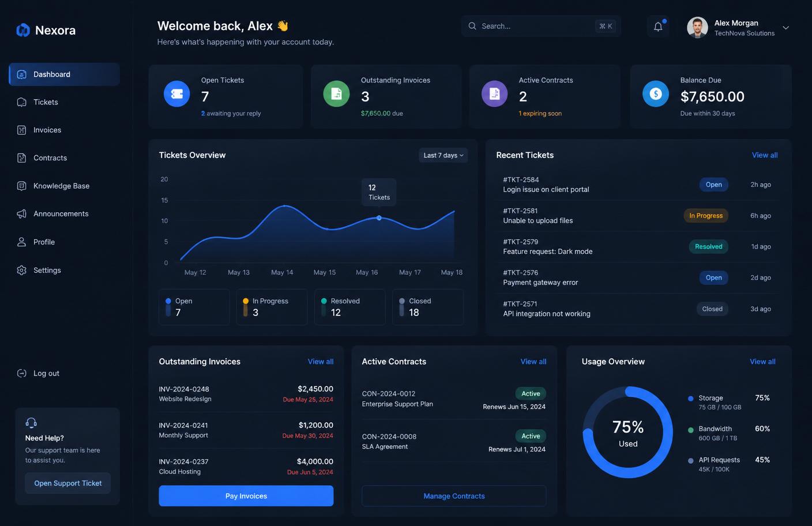
Task: Click the Log out icon in sidebar
Action: 22,373
